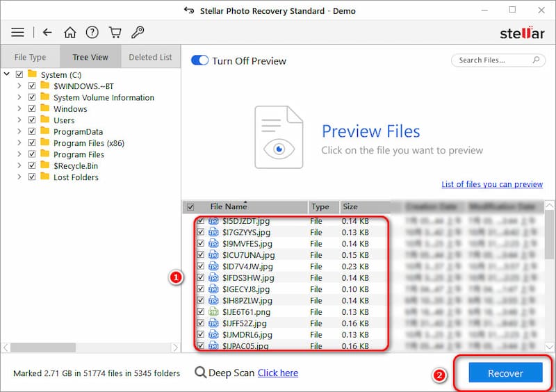Select the Program Files (x86) folder label

coord(89,143)
